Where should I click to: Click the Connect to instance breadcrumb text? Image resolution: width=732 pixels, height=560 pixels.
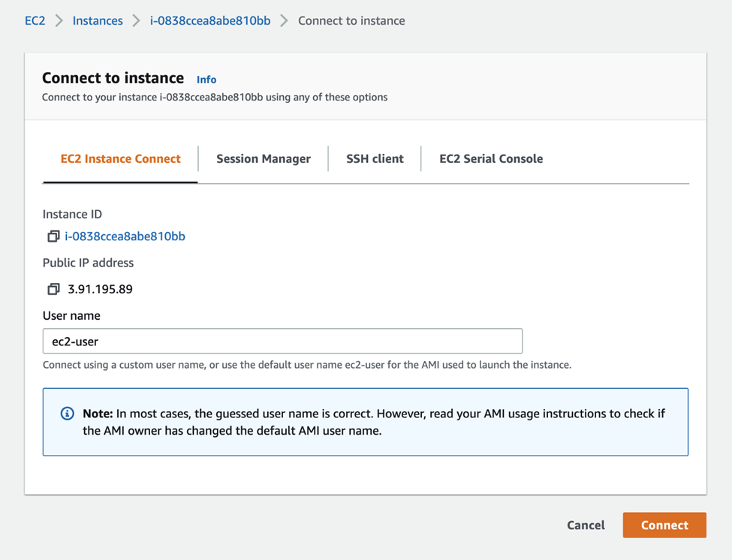[351, 21]
